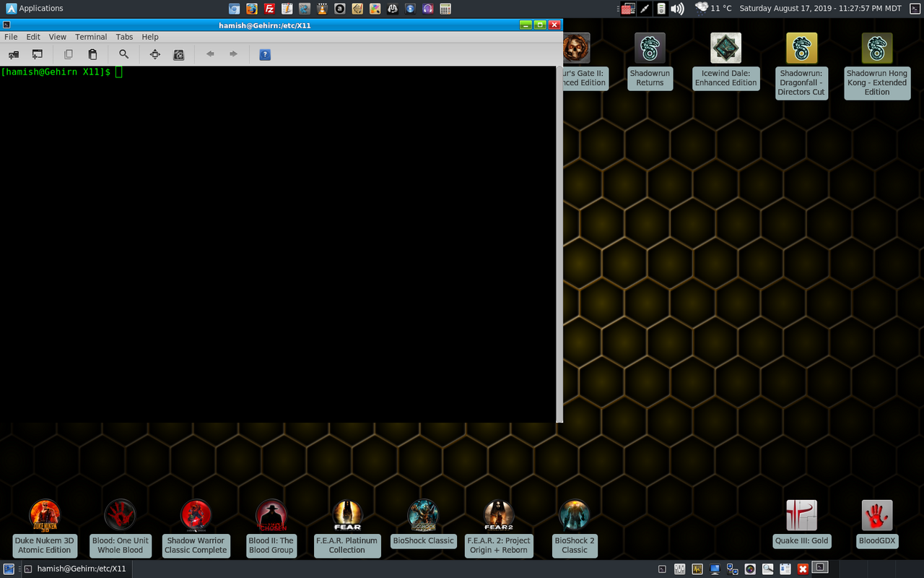The width and height of the screenshot is (924, 578).
Task: Launch BloodGDX desktop shortcut
Action: [x=877, y=524]
